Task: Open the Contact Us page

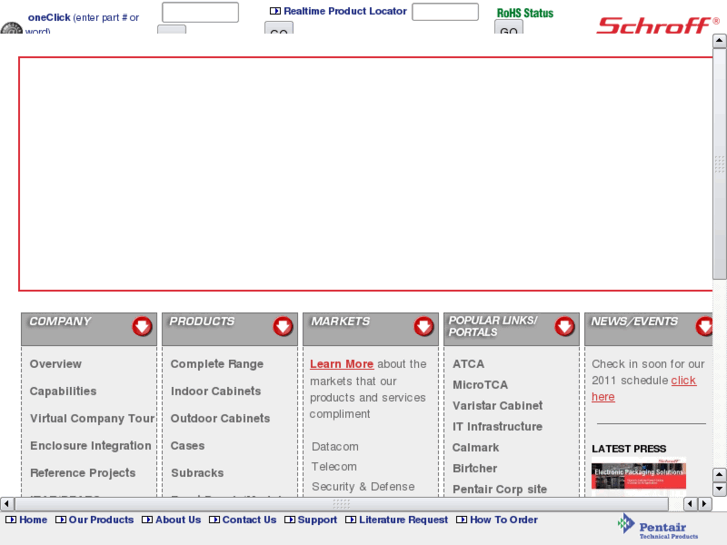Action: [249, 519]
